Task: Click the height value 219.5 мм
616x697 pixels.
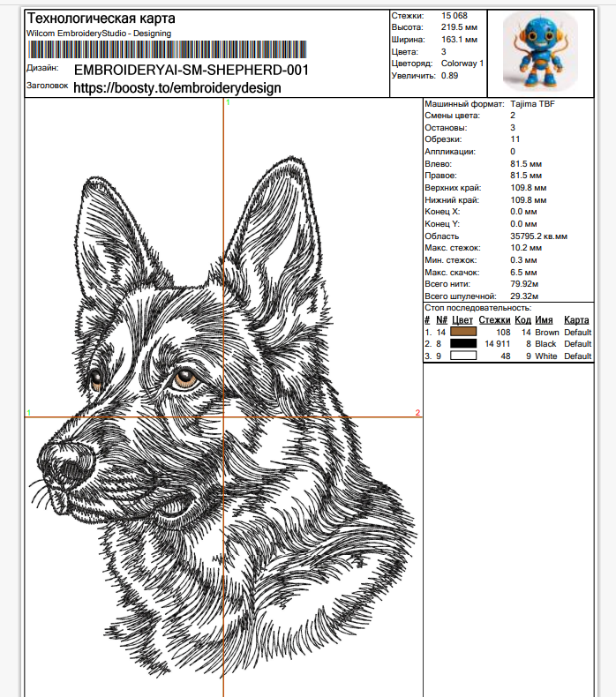Action: [x=459, y=27]
